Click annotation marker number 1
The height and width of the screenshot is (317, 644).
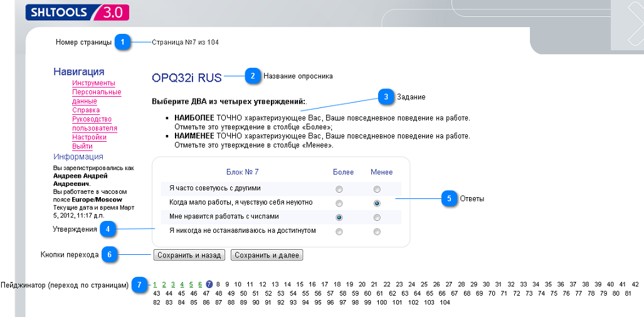123,43
